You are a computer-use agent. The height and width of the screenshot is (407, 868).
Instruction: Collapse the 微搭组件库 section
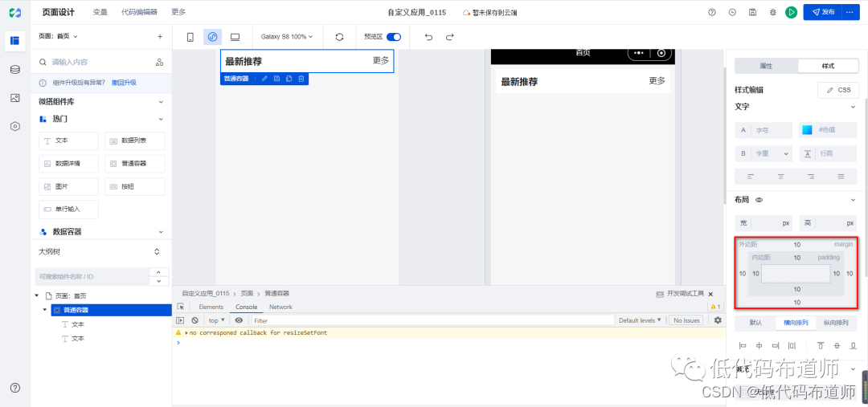pos(161,102)
